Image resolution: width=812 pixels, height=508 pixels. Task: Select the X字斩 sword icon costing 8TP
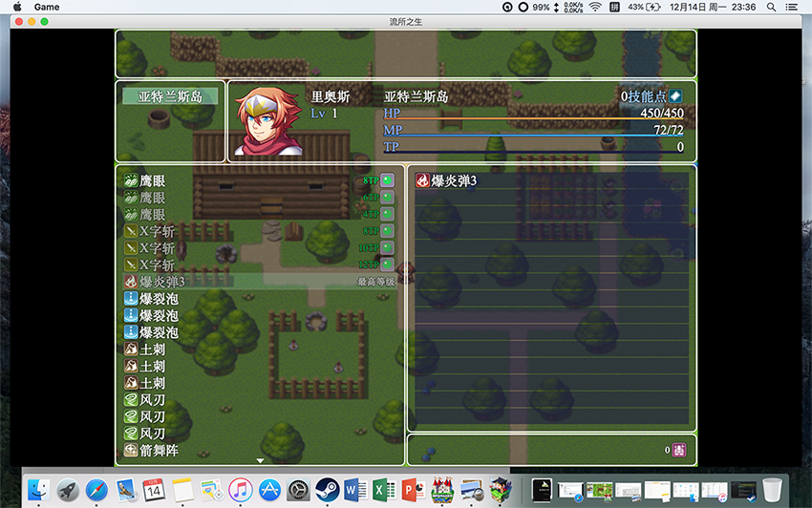(x=131, y=231)
